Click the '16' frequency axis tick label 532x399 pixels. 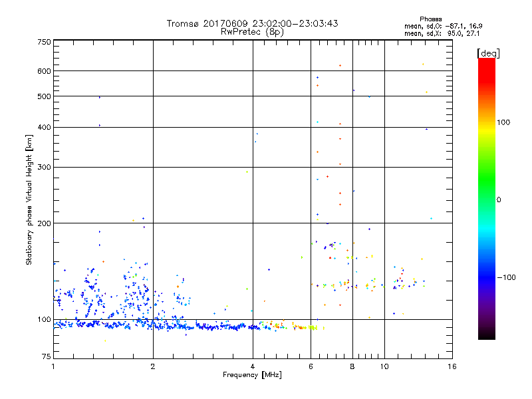tap(452, 366)
